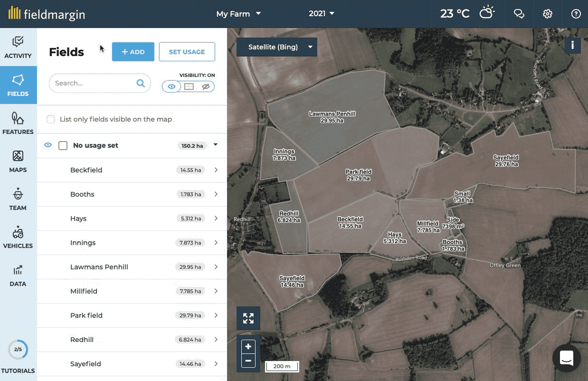Open the Team panel in the sidebar
The image size is (588, 381).
click(x=18, y=199)
